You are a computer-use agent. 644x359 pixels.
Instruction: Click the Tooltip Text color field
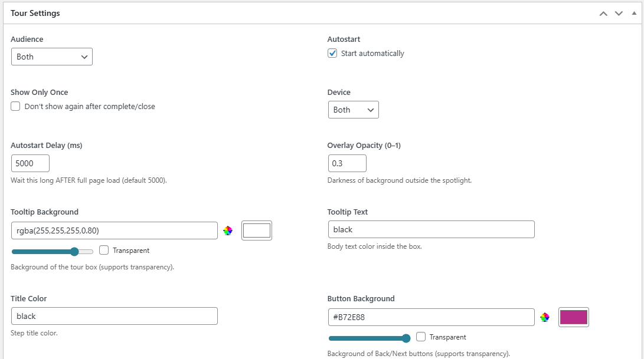pos(431,229)
